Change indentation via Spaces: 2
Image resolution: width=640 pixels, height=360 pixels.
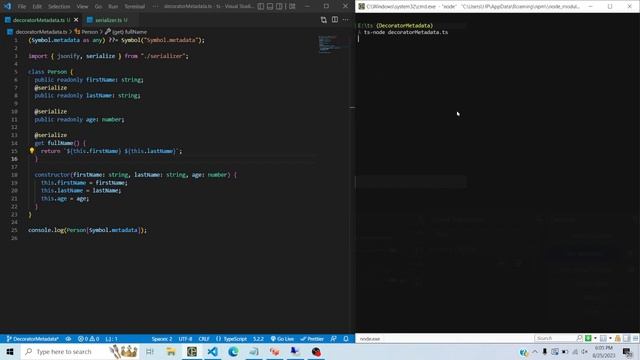162,339
